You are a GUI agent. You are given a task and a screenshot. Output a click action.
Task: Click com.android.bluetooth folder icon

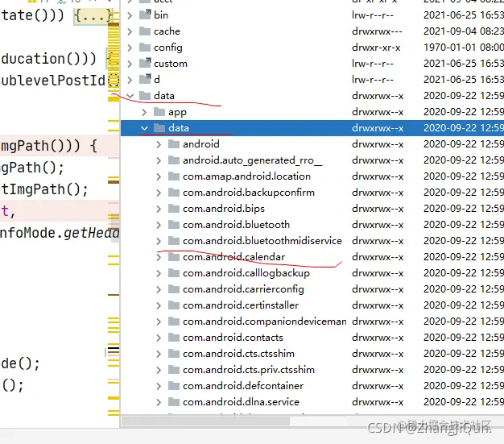click(174, 224)
